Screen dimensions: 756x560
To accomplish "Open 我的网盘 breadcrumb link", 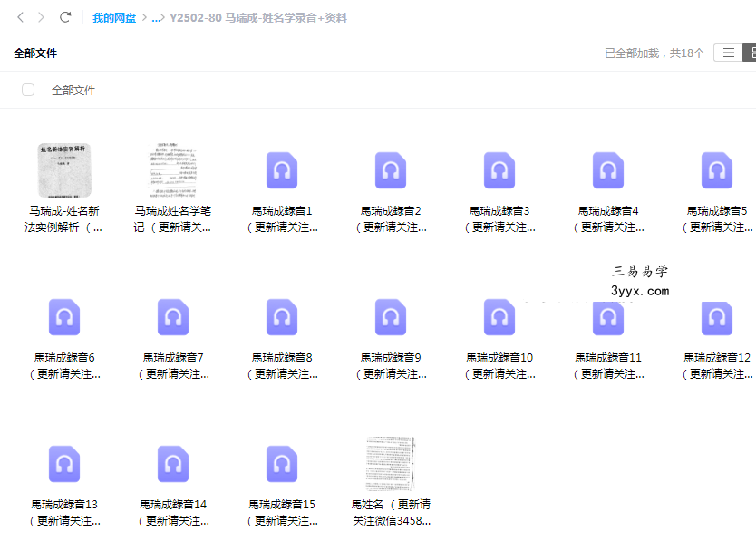I will (114, 18).
